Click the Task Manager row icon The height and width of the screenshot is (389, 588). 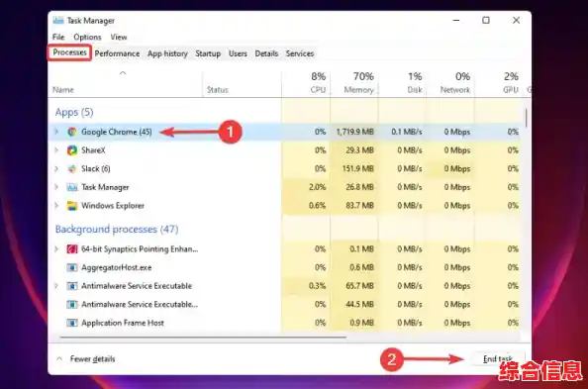tap(72, 187)
